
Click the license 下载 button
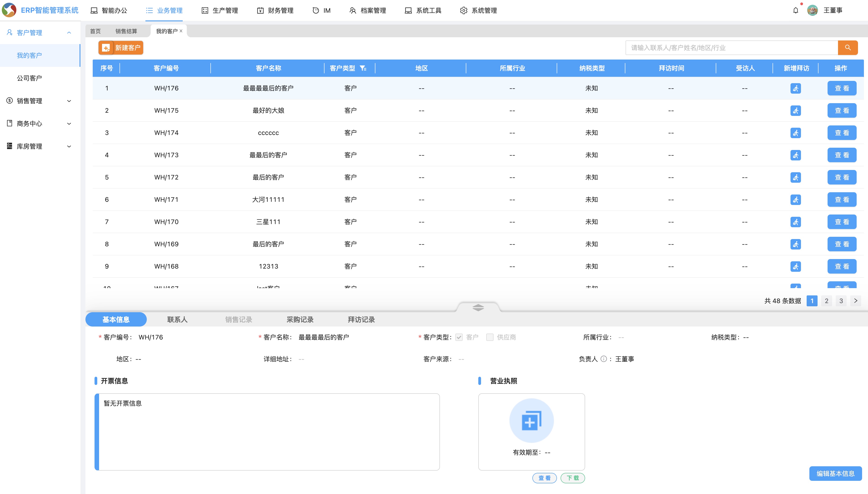point(573,478)
